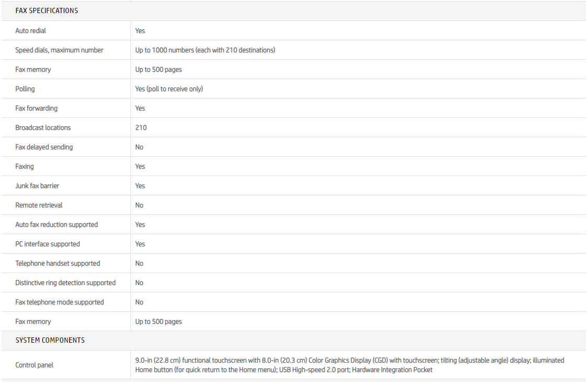Click the 'Yes (poll to receive only)' value
This screenshot has width=588, height=382.
point(169,89)
